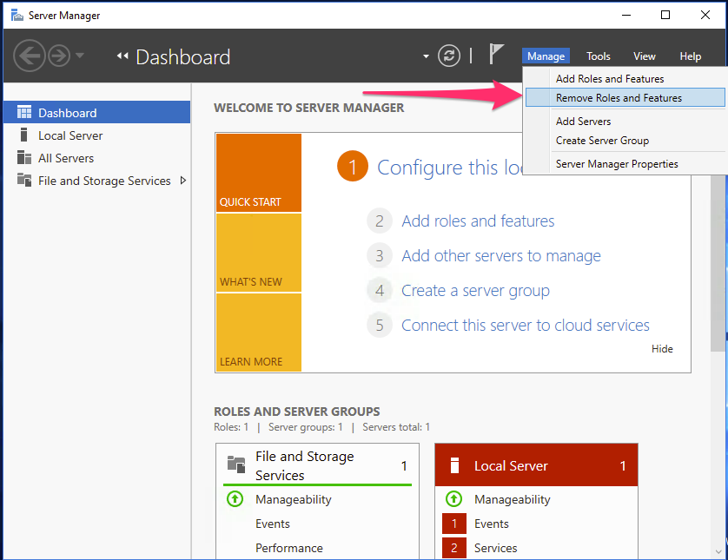The width and height of the screenshot is (728, 560).
Task: Open Events in File and Storage tile
Action: pos(273,524)
